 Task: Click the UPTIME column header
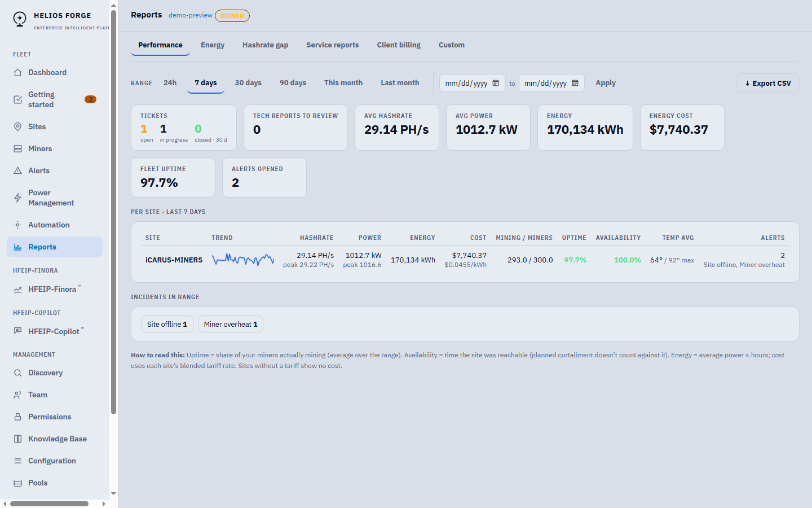(574, 238)
